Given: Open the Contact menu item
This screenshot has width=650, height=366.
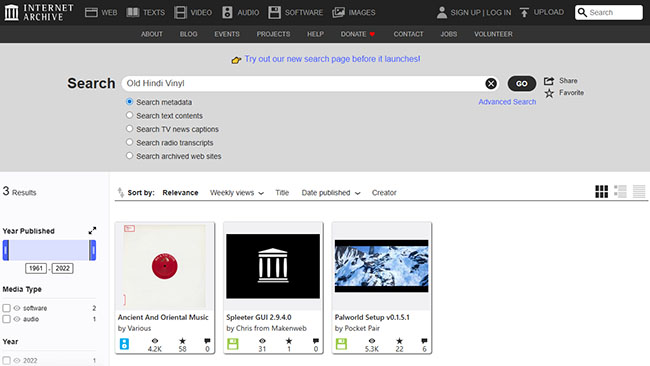Looking at the screenshot, I should tap(408, 34).
